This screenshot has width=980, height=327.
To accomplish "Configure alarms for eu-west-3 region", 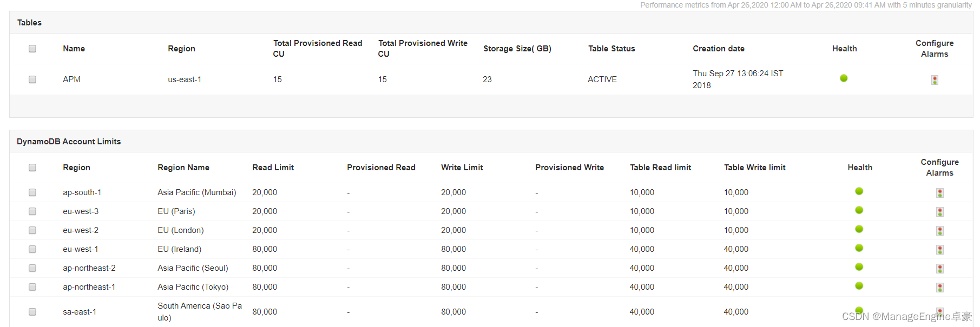I will coord(940,212).
